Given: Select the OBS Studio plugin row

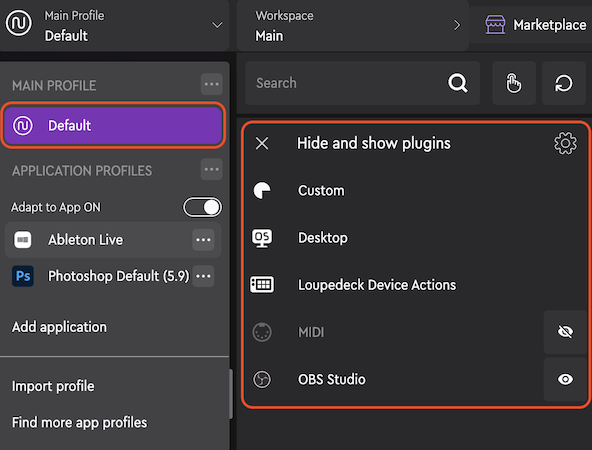Looking at the screenshot, I should coord(393,379).
